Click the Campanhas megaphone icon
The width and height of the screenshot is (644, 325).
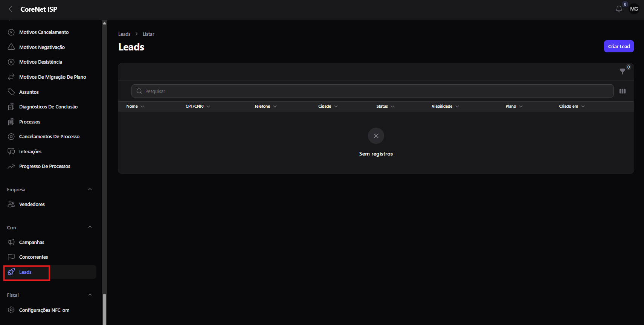click(11, 242)
